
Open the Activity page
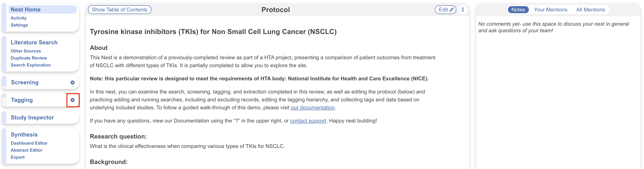tap(18, 18)
